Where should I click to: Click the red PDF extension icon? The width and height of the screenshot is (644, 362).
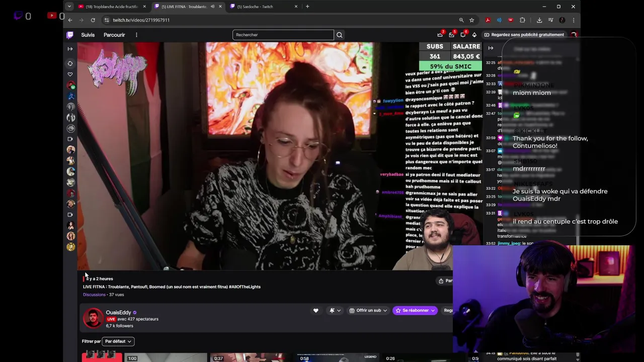(x=488, y=20)
